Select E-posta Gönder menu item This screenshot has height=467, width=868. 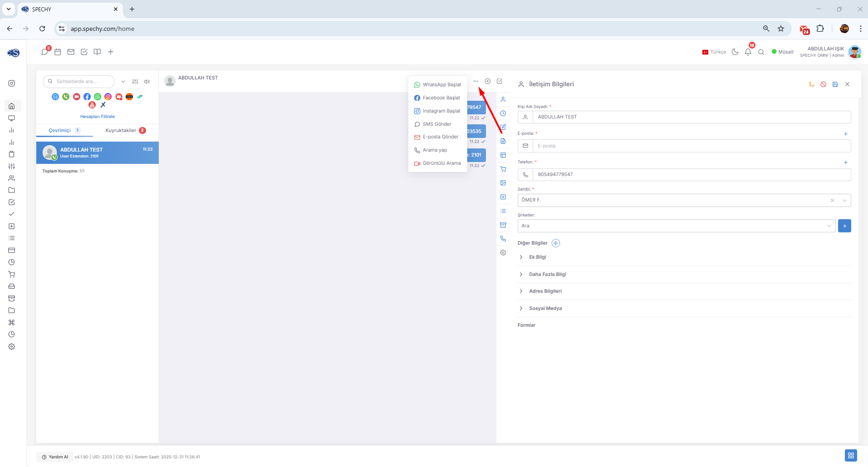pos(438,137)
